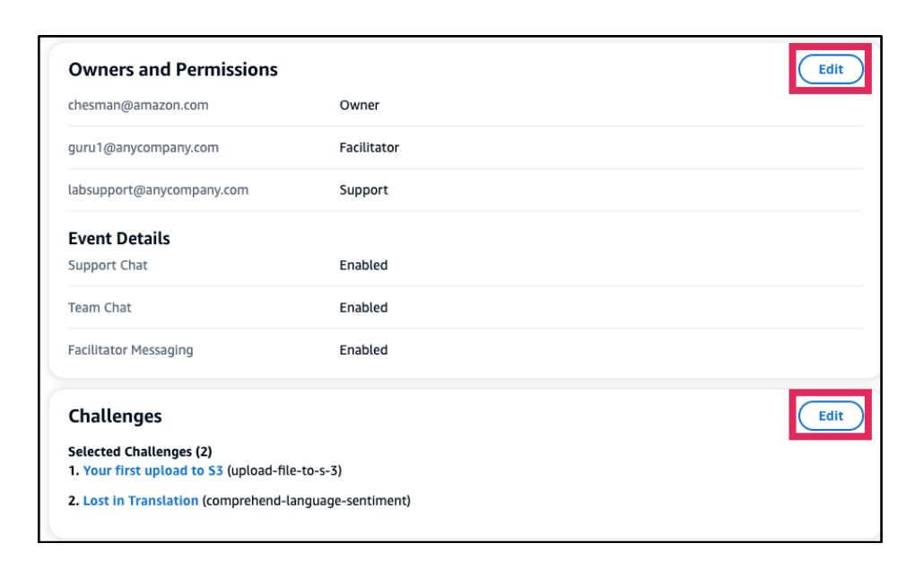Click the Support Chat setting label
The width and height of the screenshot is (924, 561).
[109, 265]
